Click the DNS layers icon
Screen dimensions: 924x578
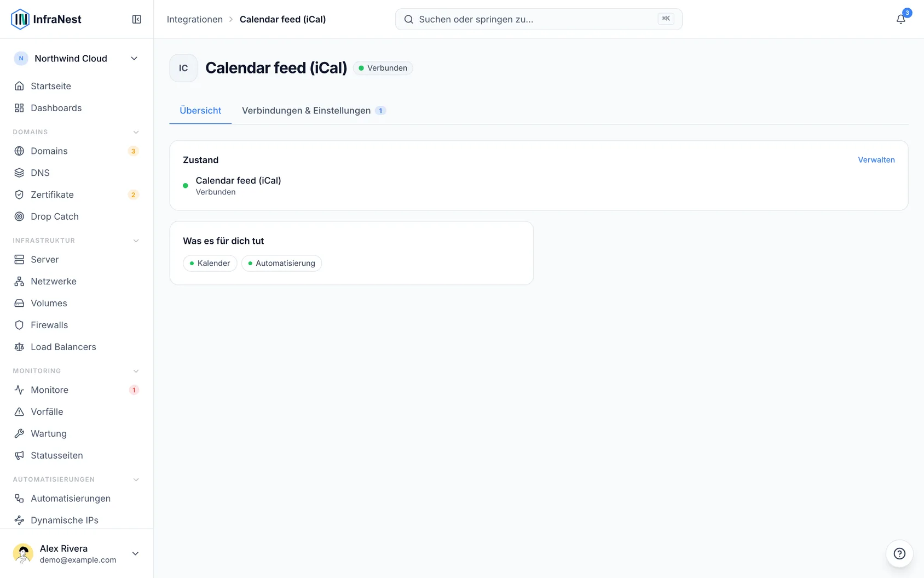point(19,173)
